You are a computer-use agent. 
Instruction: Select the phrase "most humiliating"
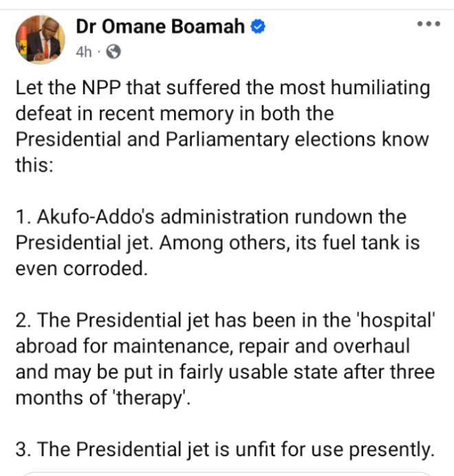pyautogui.click(x=354, y=88)
